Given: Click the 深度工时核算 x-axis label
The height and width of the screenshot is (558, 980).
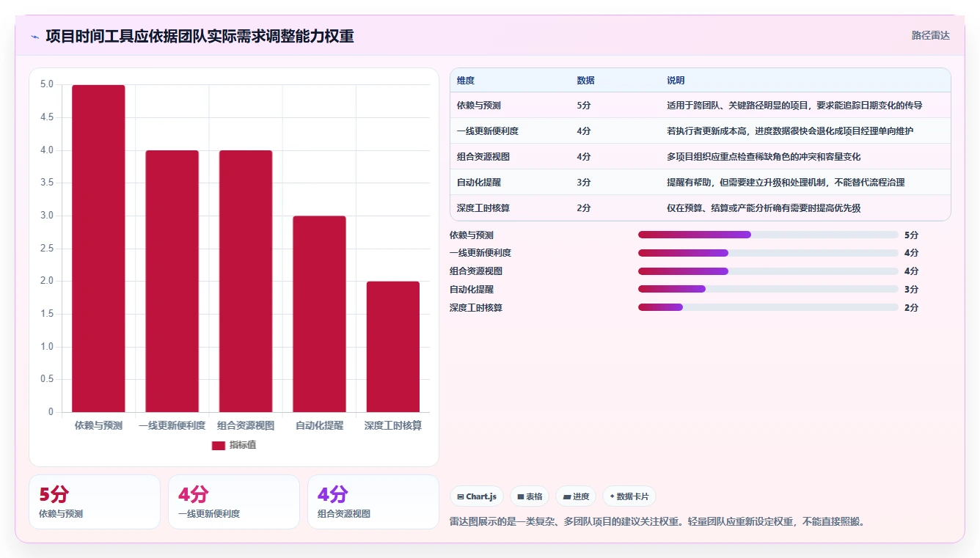Looking at the screenshot, I should (x=393, y=425).
